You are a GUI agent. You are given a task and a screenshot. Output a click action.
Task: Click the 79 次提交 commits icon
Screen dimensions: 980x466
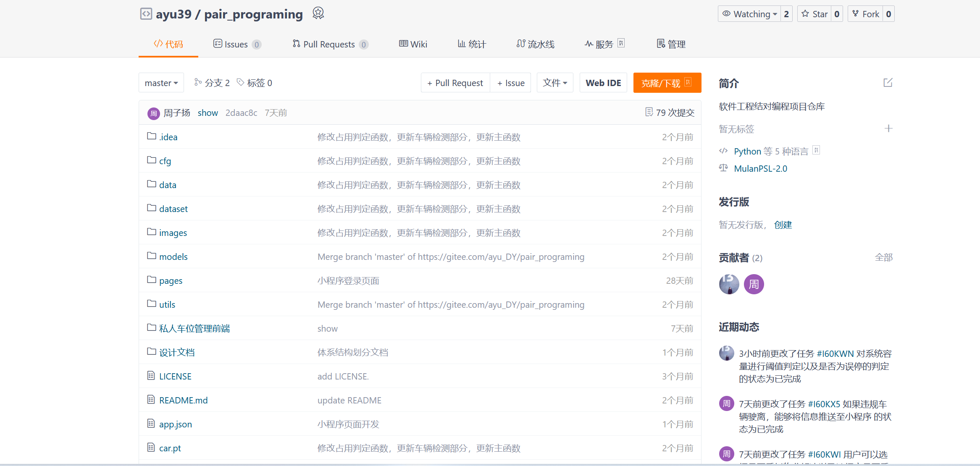(649, 112)
